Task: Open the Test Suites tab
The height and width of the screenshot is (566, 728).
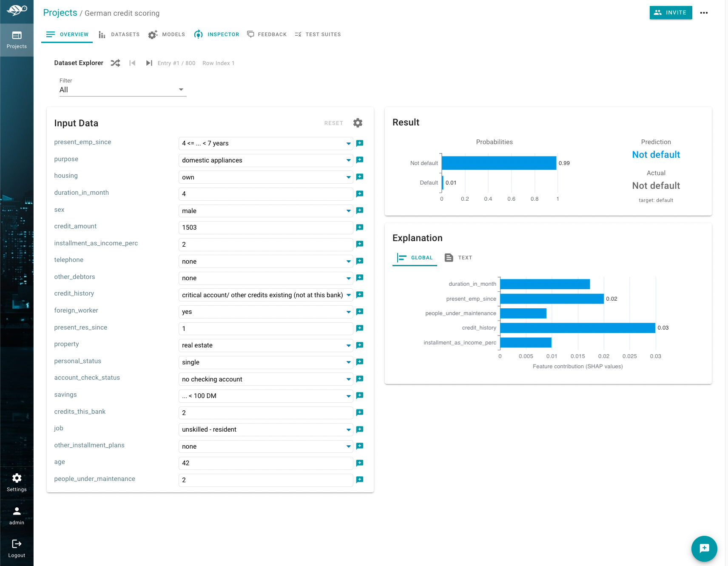Action: click(x=318, y=34)
